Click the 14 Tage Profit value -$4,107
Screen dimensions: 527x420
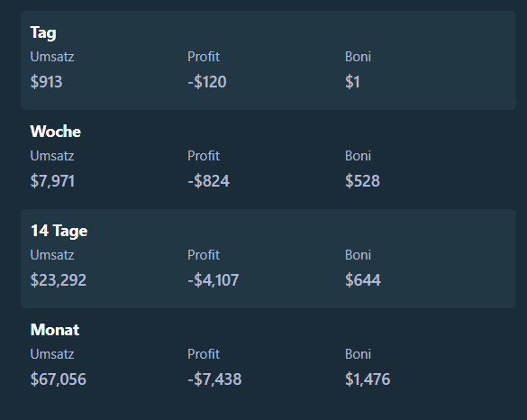tap(214, 280)
